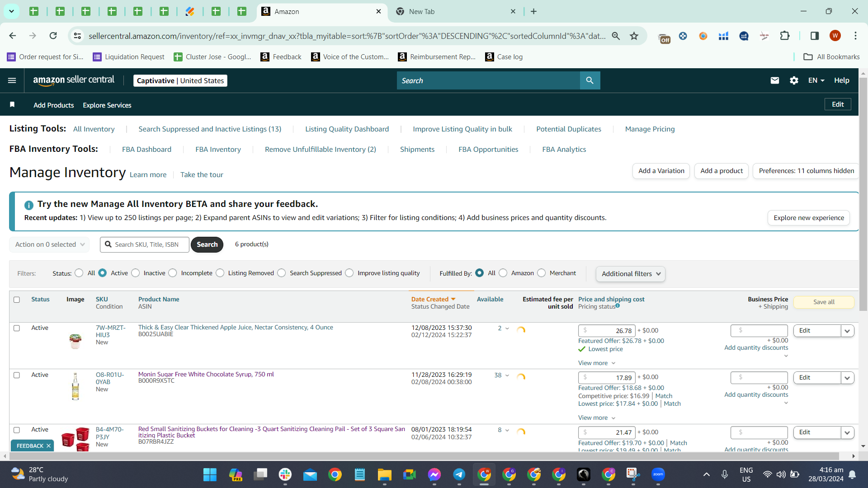This screenshot has width=868, height=488.
Task: Open Listing Quality Dashboard
Action: 347,129
